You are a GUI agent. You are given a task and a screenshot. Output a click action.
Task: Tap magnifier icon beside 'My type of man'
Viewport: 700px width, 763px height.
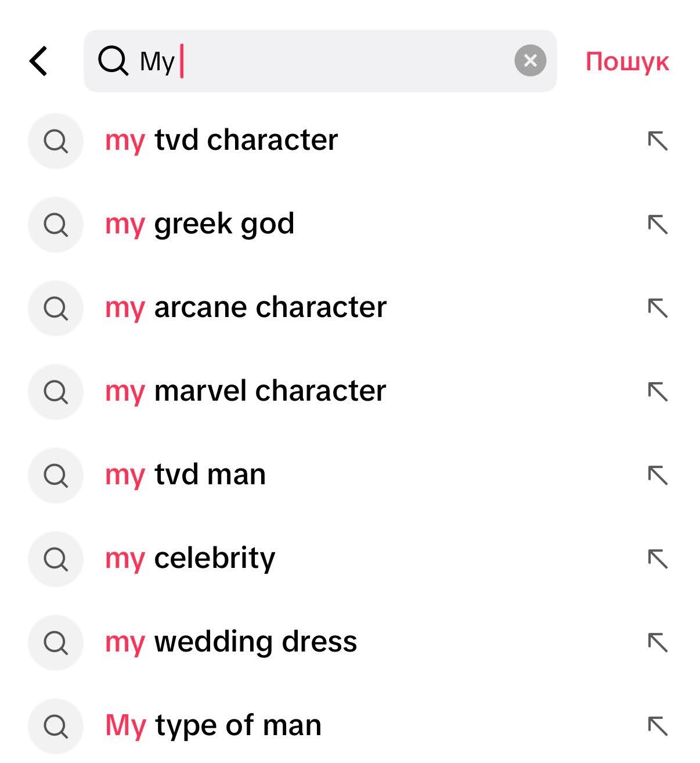56,726
